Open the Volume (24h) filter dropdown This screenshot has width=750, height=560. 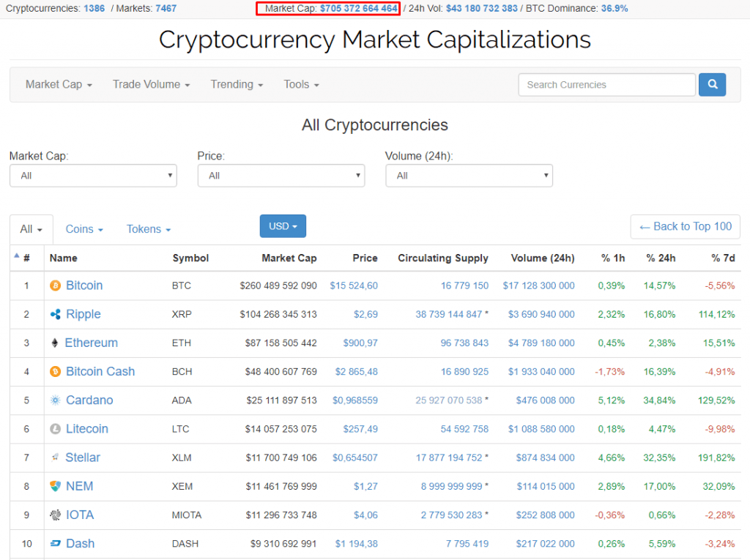point(469,176)
